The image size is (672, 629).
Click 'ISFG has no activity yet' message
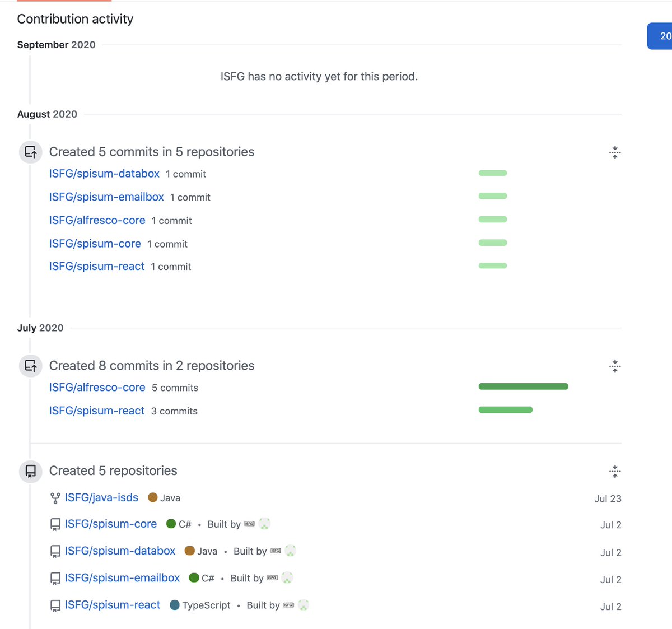pos(319,76)
